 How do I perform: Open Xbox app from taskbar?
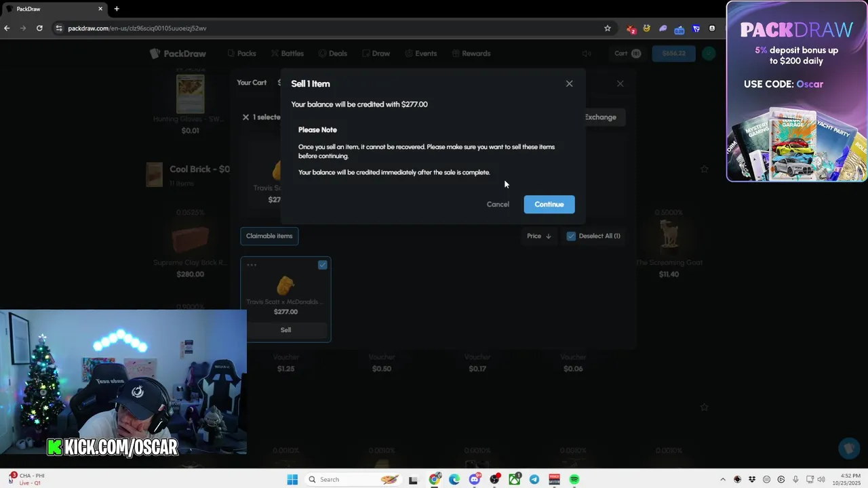tap(515, 479)
